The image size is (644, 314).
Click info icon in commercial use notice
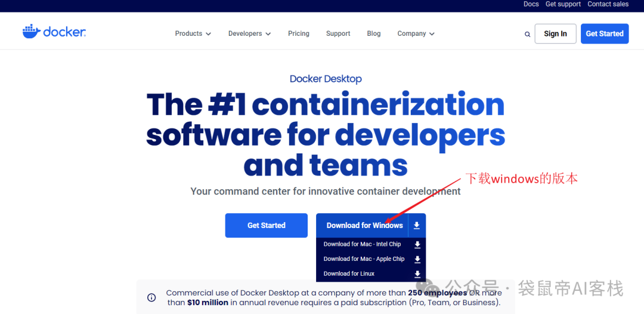151,297
